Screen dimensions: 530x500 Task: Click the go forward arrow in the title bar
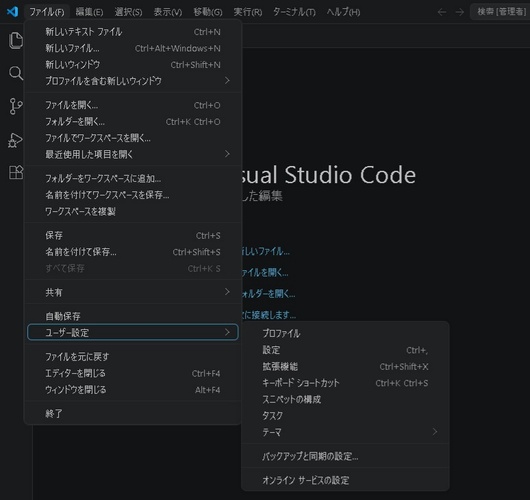[x=459, y=12]
